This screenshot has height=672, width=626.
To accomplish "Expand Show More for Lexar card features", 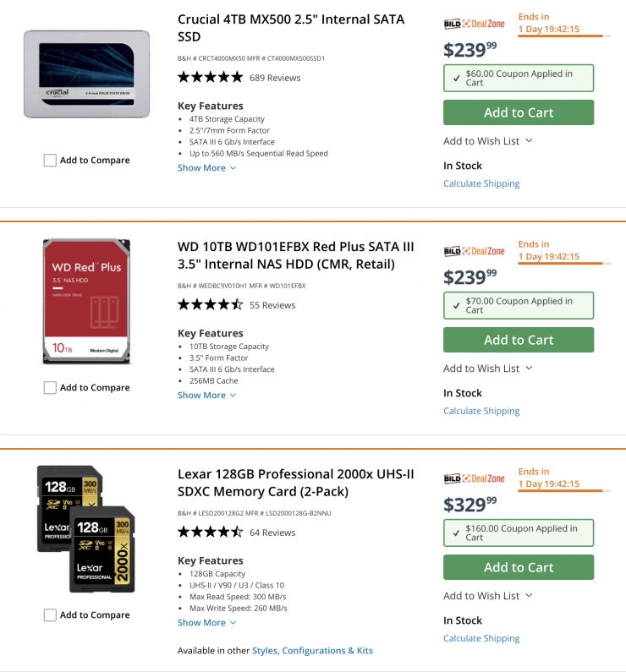I will coord(206,623).
